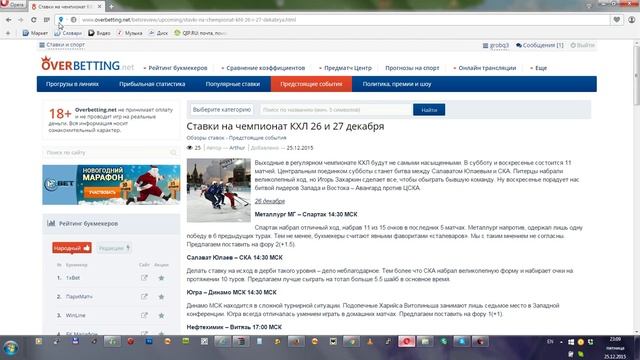This screenshot has width=640, height=360.
Task: Click the external site icon for ПариМатч
Action: click(x=144, y=297)
